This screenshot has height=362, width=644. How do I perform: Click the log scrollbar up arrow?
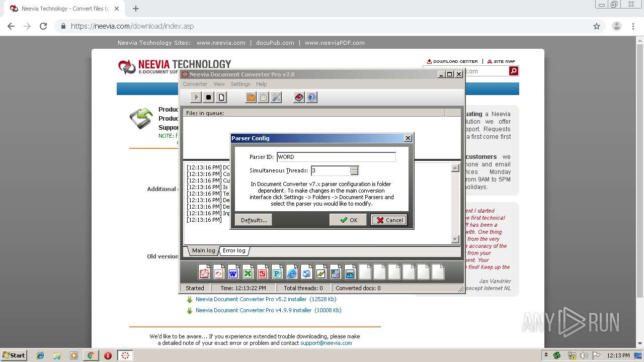[x=455, y=168]
